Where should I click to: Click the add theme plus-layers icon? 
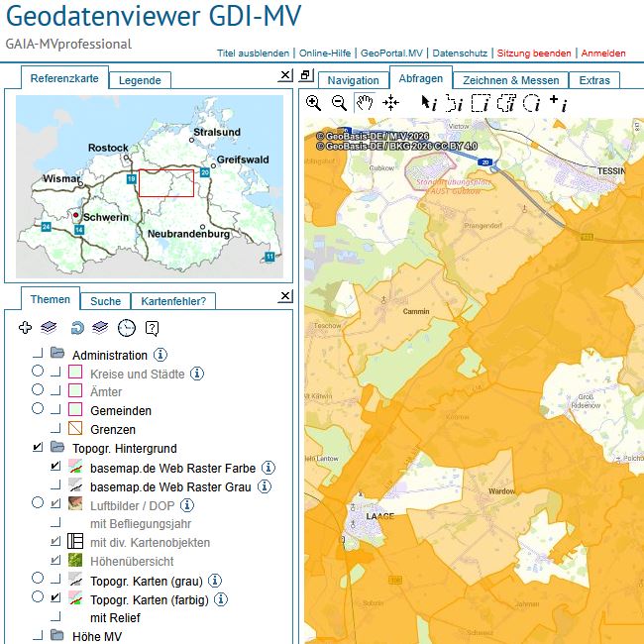[x=39, y=328]
